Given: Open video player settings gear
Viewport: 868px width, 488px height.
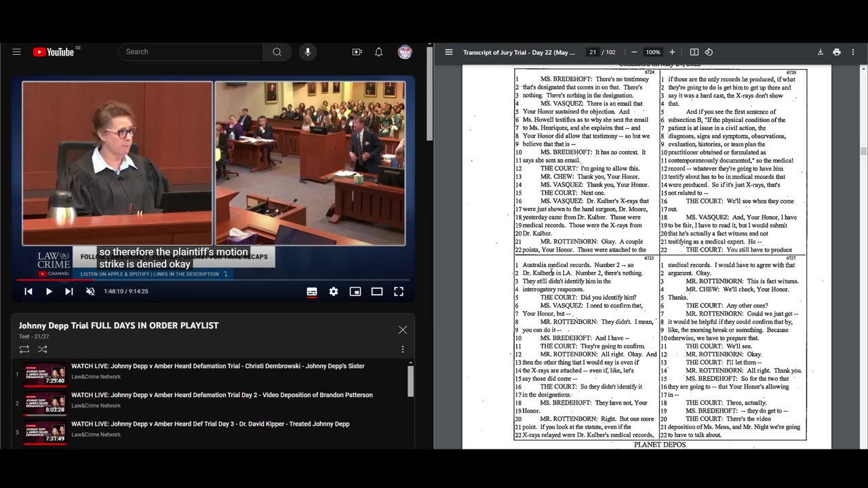Looking at the screenshot, I should (x=334, y=291).
